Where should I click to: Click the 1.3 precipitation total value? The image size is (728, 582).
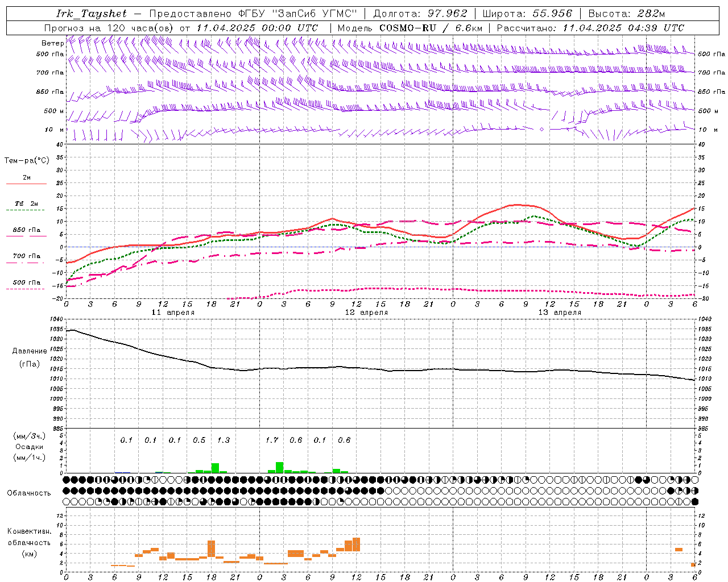point(224,440)
